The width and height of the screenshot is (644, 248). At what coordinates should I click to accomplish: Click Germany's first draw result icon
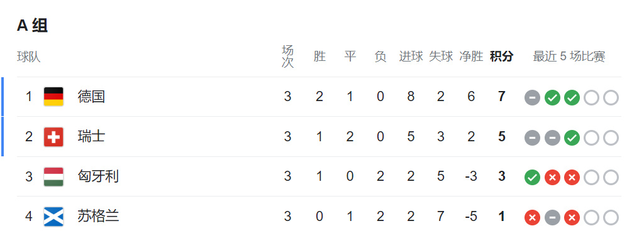tap(532, 98)
